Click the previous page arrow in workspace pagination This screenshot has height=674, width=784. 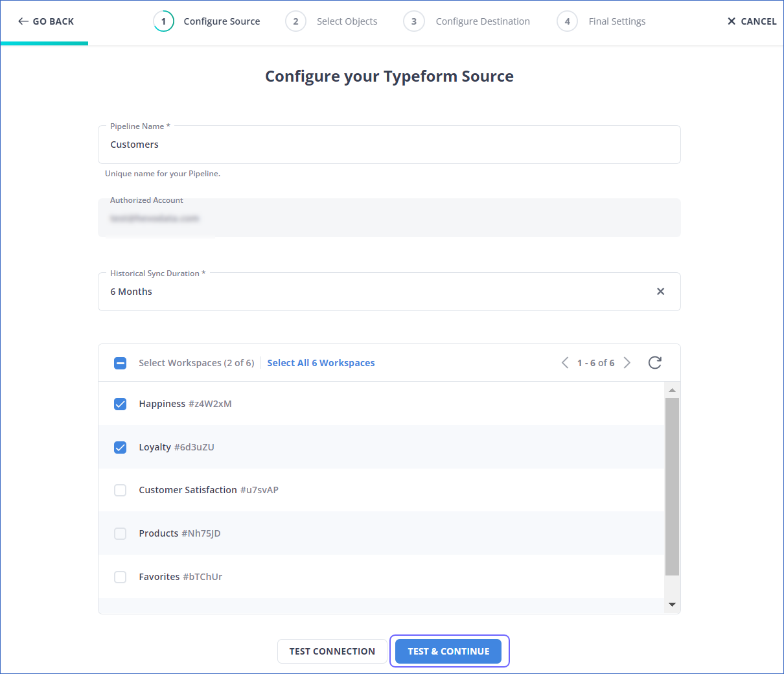coord(565,363)
